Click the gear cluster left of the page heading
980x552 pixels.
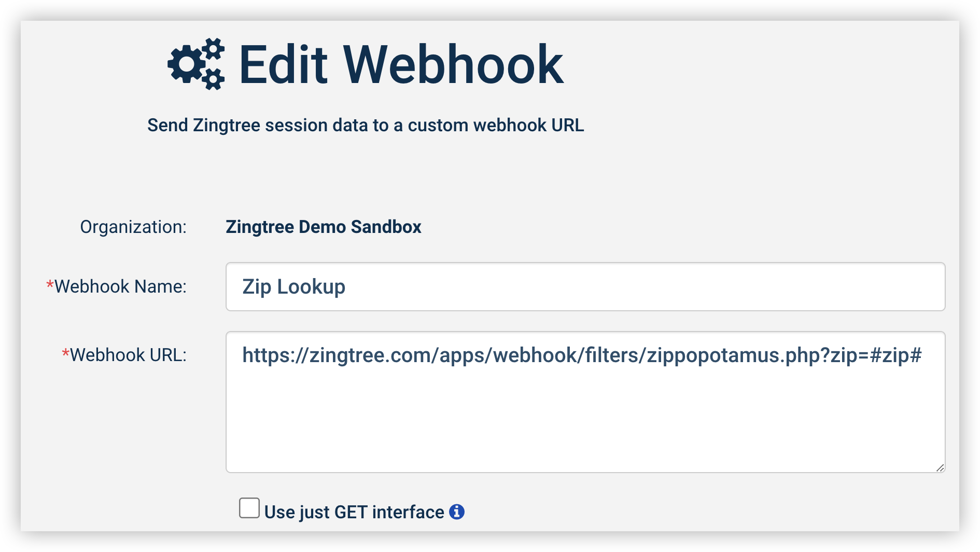click(196, 63)
